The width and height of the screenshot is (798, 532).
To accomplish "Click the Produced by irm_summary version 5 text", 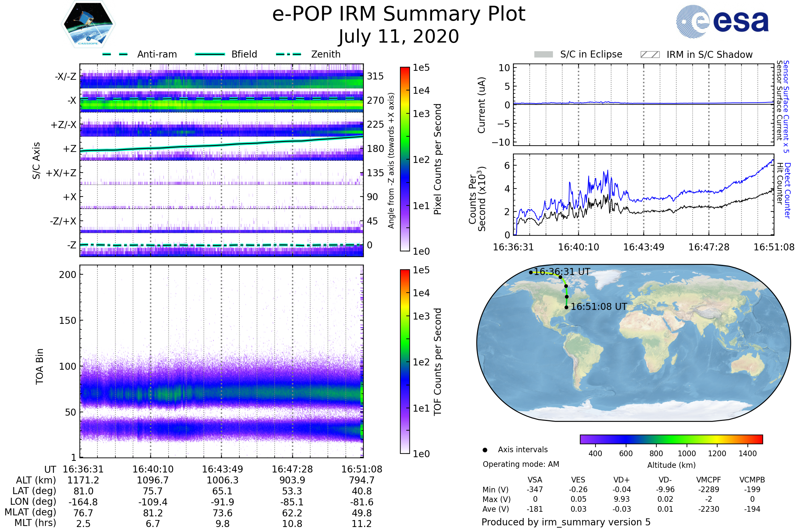I will (566, 522).
